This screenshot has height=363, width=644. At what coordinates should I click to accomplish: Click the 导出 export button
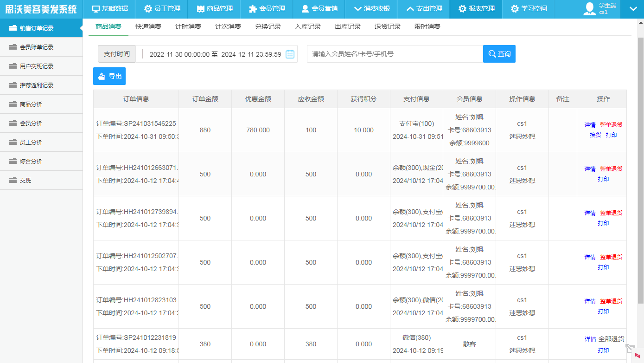pyautogui.click(x=109, y=76)
